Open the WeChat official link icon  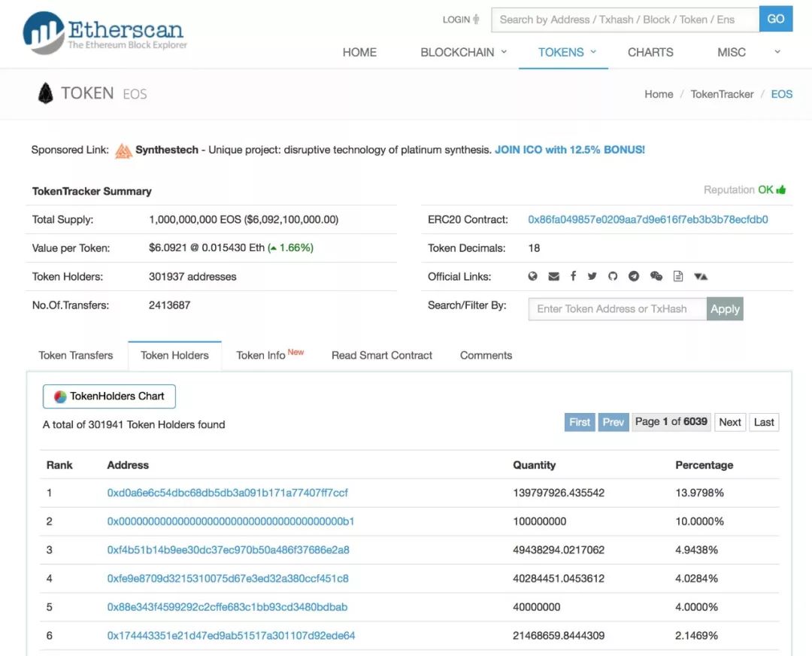pyautogui.click(x=656, y=276)
